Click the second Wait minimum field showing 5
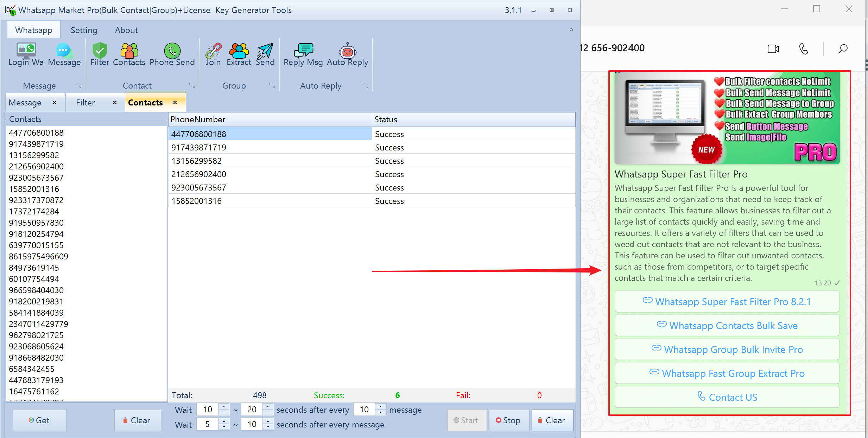This screenshot has width=868, height=438. pos(208,424)
